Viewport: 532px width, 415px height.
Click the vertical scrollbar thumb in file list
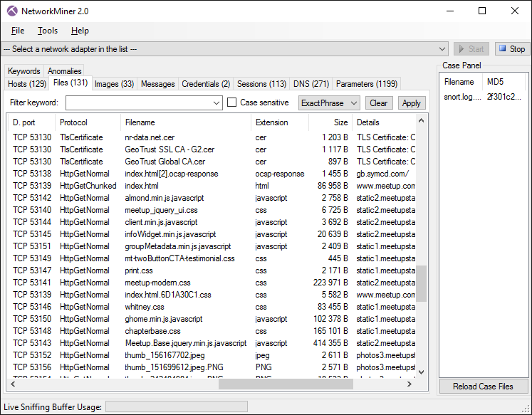tap(421, 283)
